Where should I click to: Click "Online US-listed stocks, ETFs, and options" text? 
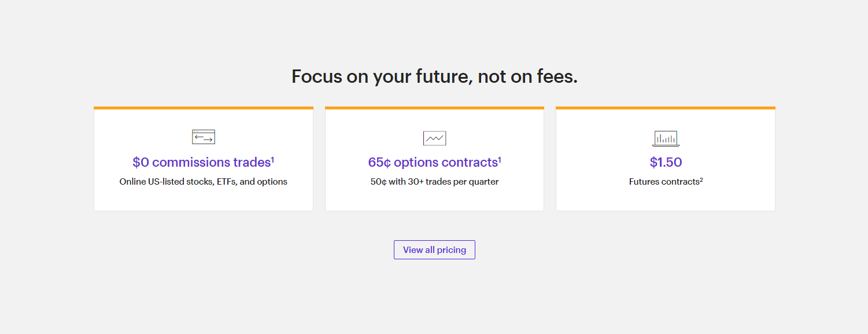pos(203,182)
